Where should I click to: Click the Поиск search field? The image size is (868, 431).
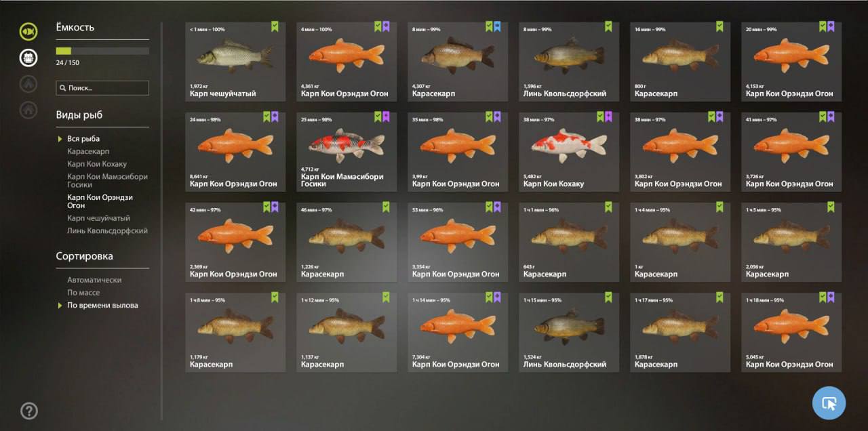tap(102, 88)
